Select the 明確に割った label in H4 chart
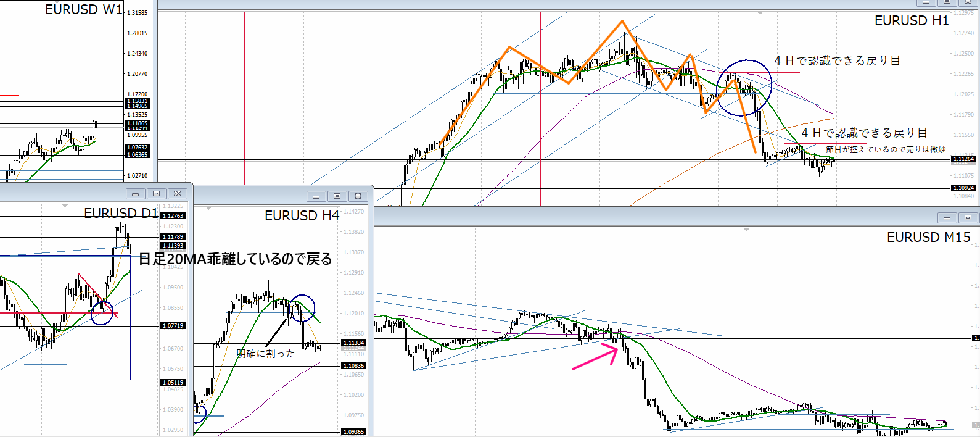The image size is (980, 437). 266,354
